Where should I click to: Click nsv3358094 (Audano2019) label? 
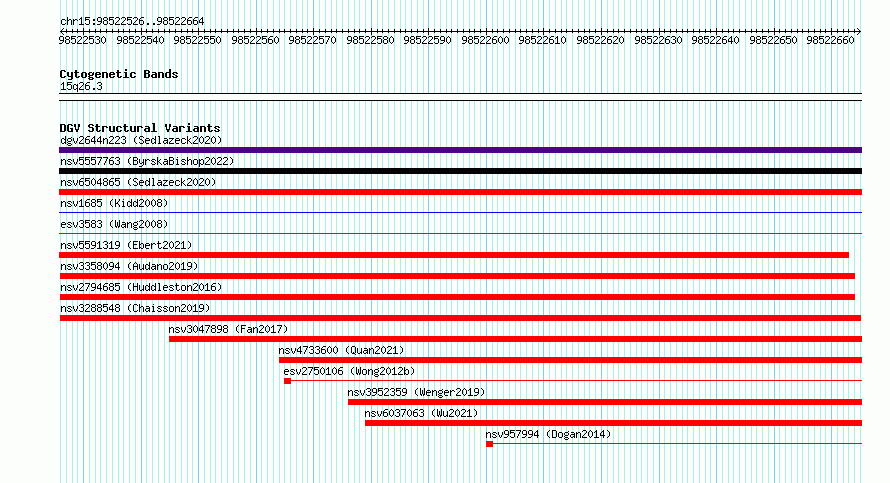[129, 266]
